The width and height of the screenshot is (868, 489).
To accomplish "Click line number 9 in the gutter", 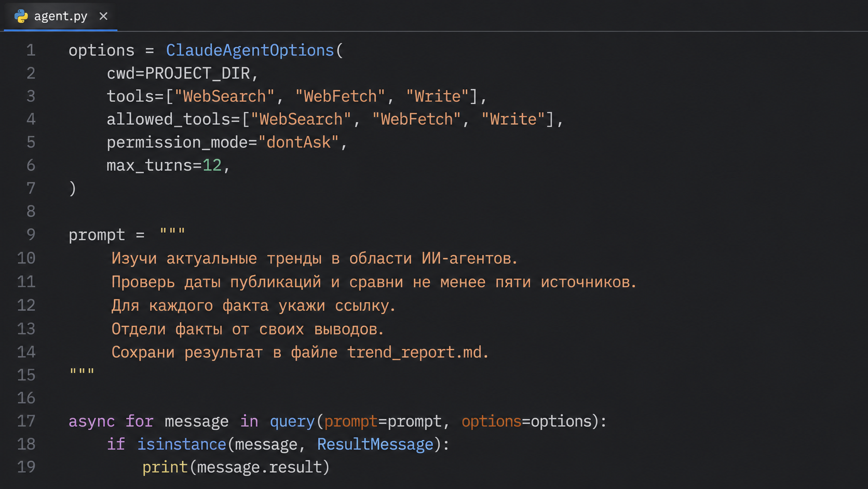I will [x=31, y=235].
